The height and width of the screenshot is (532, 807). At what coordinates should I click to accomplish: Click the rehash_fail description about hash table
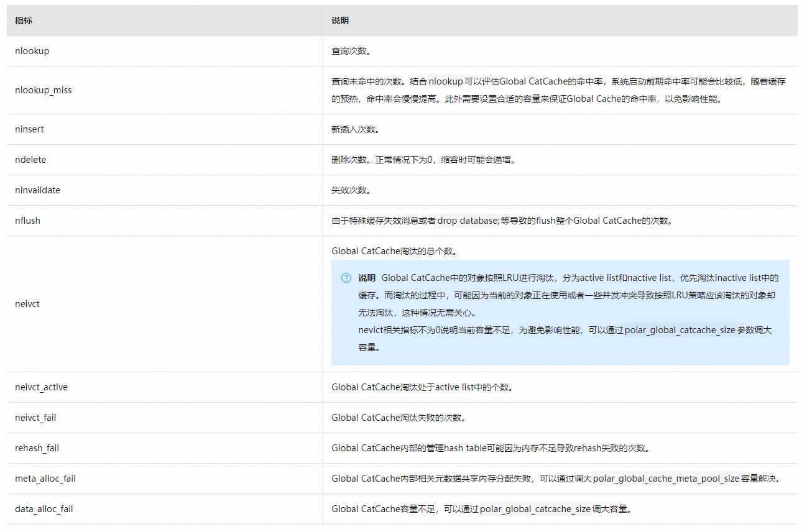click(491, 448)
